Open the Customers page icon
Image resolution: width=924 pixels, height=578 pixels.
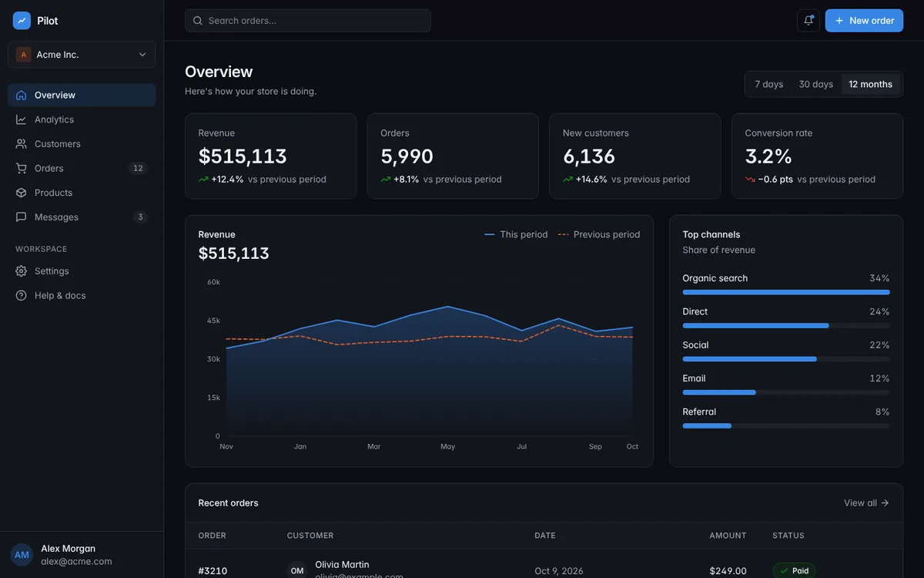pyautogui.click(x=21, y=144)
